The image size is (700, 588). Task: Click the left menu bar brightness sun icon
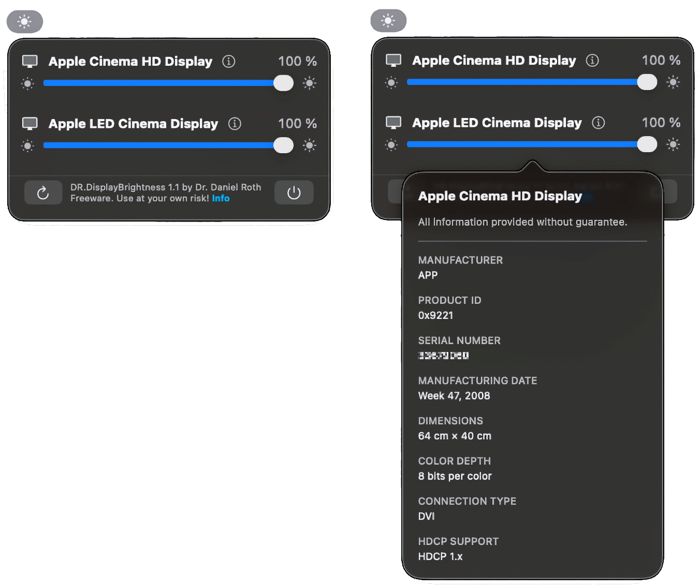pyautogui.click(x=24, y=22)
